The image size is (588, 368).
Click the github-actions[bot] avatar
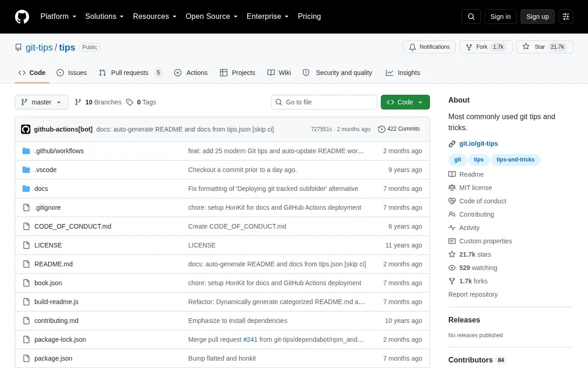tap(26, 129)
